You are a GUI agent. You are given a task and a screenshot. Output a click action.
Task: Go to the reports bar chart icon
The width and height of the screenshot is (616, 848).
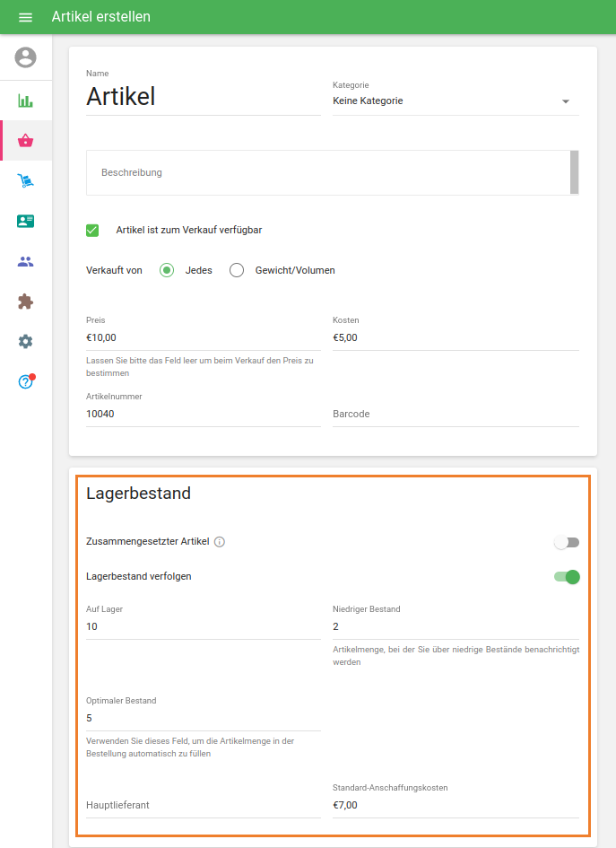pyautogui.click(x=25, y=101)
